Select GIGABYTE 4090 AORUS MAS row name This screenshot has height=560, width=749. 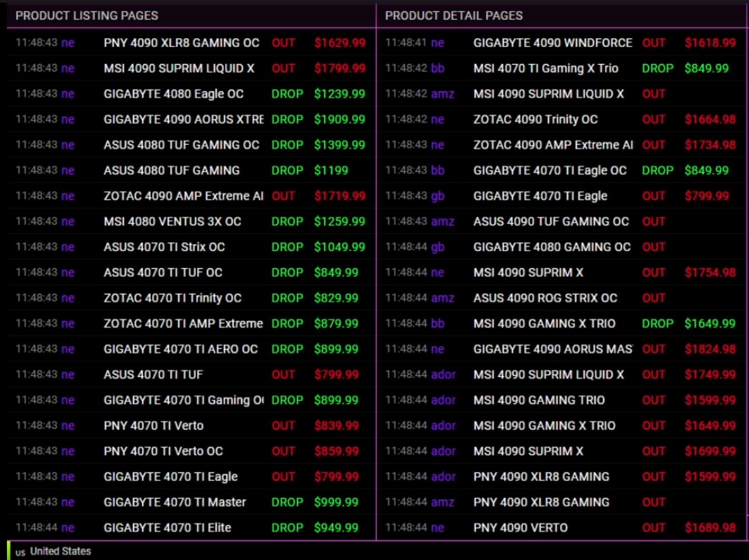click(x=553, y=349)
